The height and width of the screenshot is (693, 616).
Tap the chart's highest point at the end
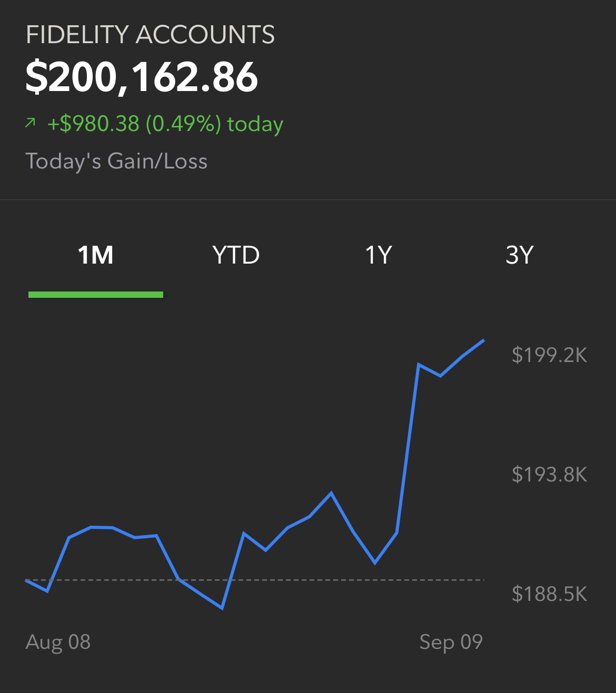(x=483, y=340)
